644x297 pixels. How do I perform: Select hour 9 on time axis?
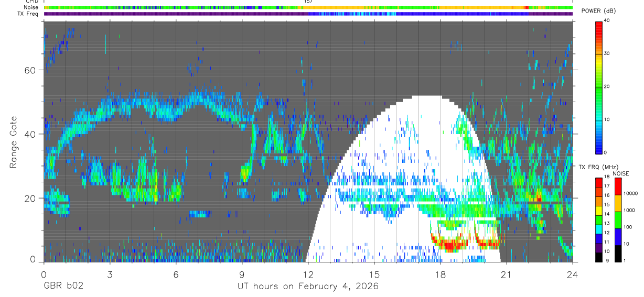242,274
